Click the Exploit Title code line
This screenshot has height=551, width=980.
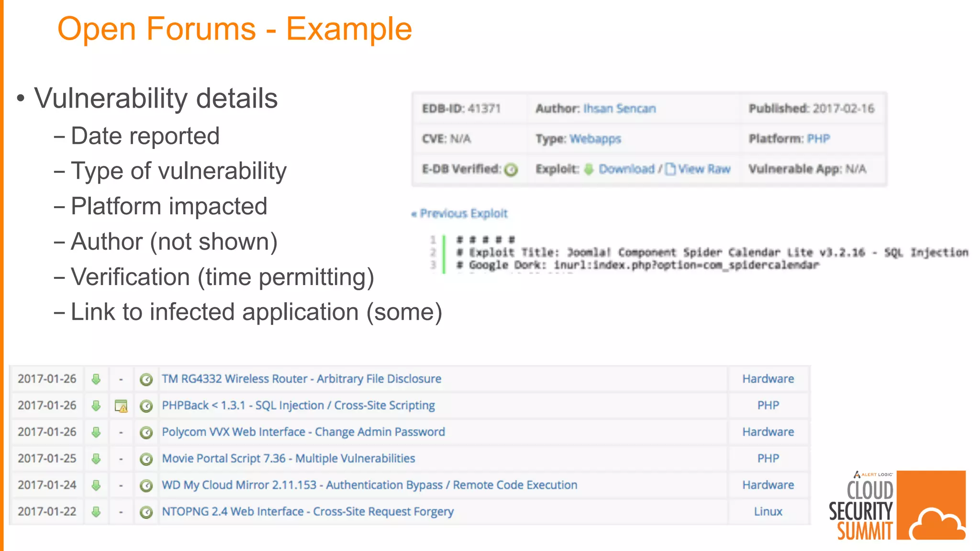click(713, 252)
